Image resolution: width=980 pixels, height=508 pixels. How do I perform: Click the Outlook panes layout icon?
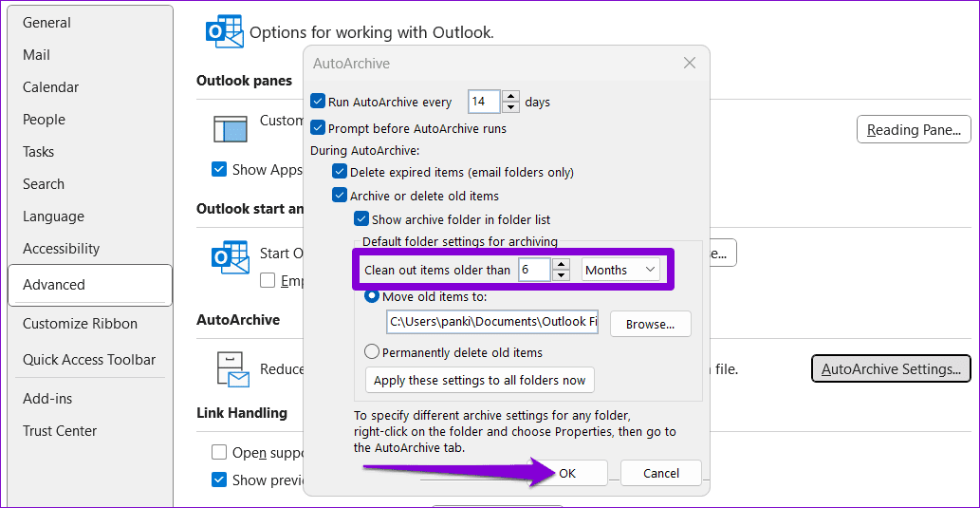pyautogui.click(x=231, y=128)
